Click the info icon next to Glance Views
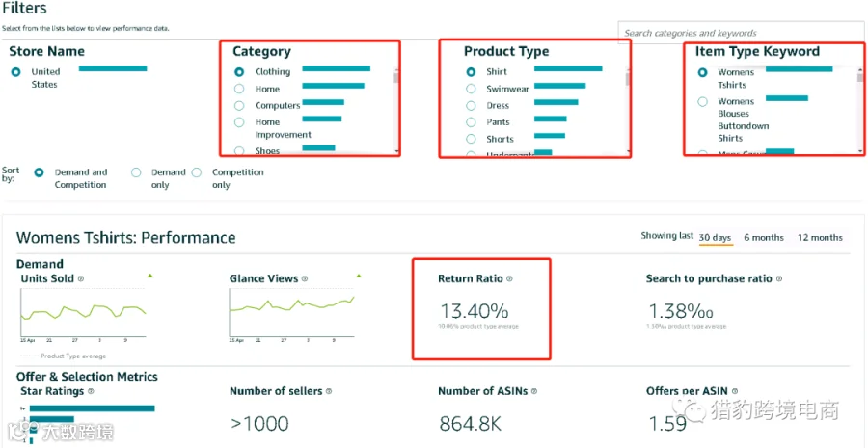Viewport: 868px width, 448px height. [305, 278]
